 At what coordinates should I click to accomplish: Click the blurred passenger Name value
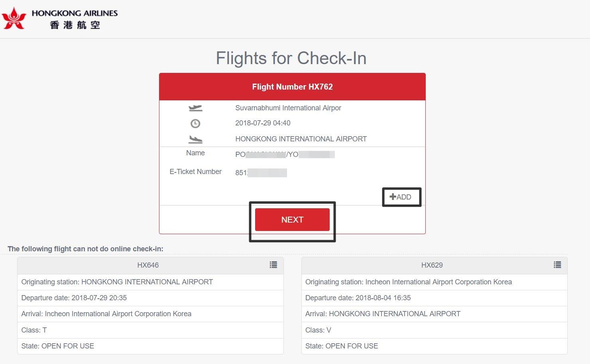(x=284, y=155)
